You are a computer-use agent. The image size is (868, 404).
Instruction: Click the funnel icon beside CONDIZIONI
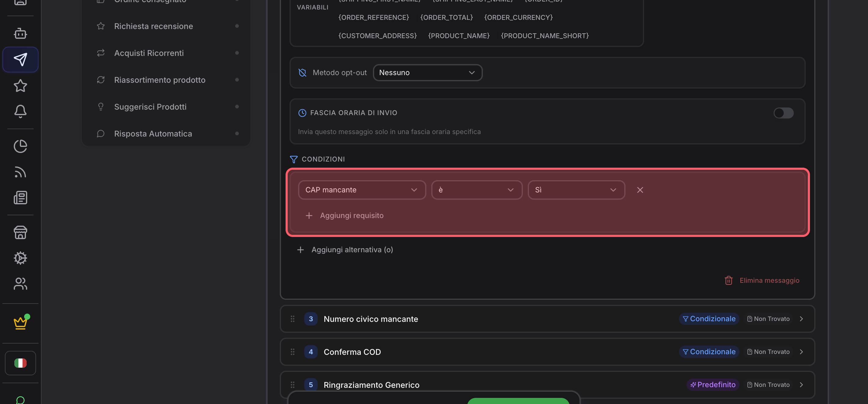point(294,159)
